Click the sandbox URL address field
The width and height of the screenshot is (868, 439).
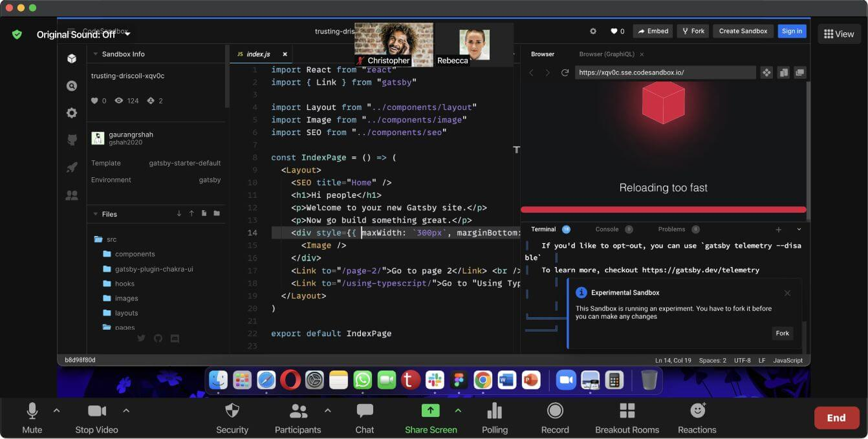click(x=664, y=73)
